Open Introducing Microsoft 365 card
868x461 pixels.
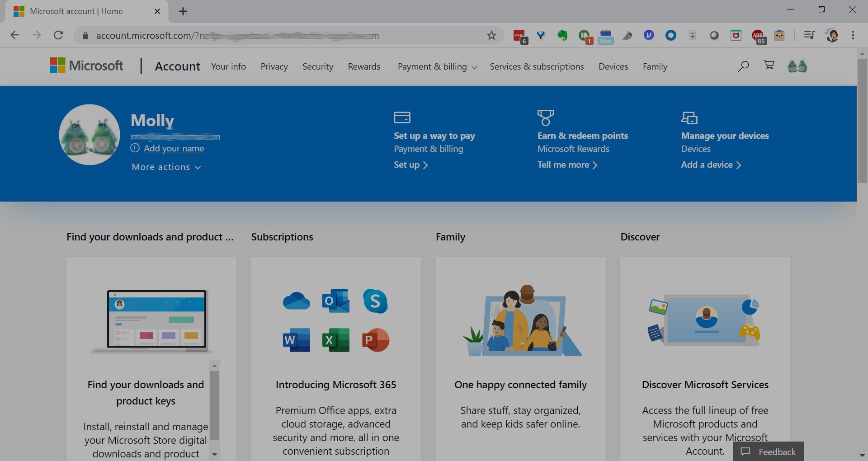pos(336,359)
